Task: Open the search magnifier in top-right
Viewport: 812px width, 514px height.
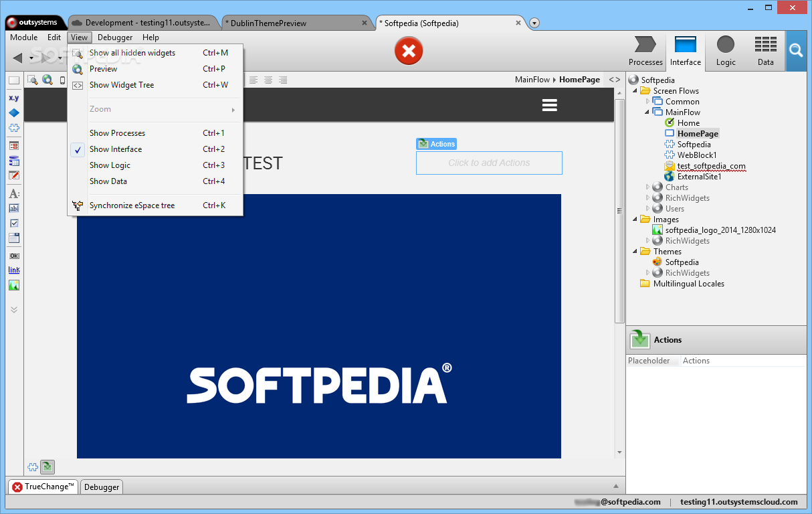Action: pyautogui.click(x=795, y=50)
